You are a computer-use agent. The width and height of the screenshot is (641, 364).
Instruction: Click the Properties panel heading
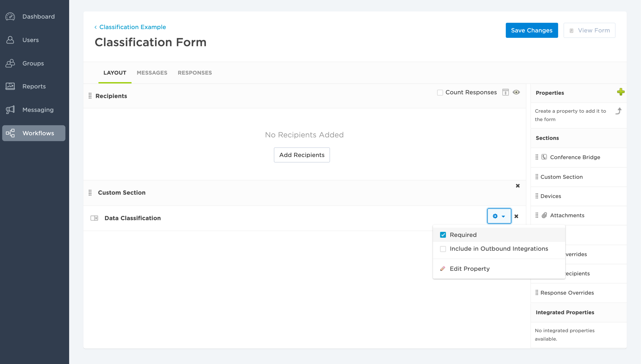(x=550, y=93)
